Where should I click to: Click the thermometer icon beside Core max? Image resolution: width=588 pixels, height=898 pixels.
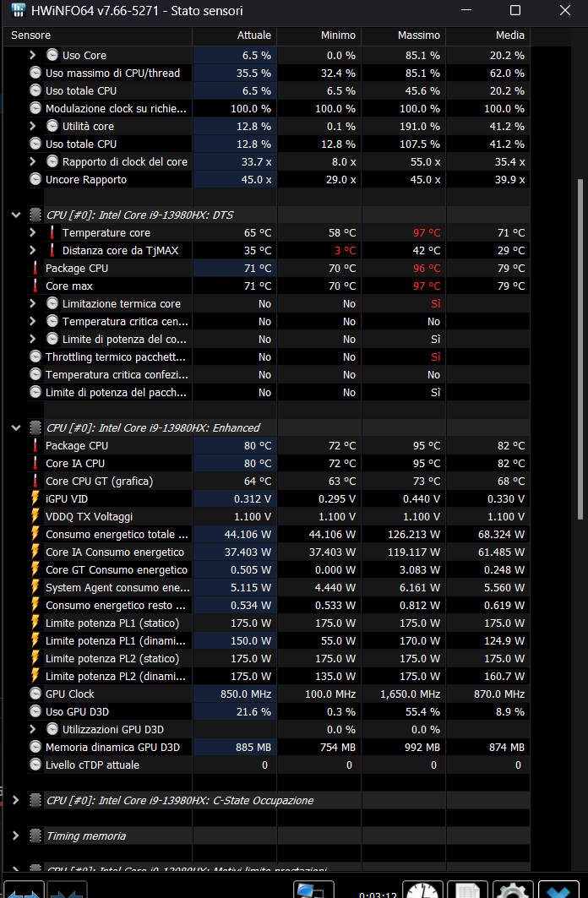click(35, 286)
